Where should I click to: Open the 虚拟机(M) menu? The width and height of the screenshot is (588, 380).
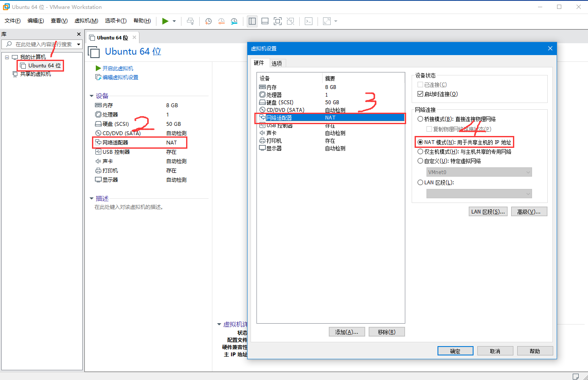(x=86, y=21)
